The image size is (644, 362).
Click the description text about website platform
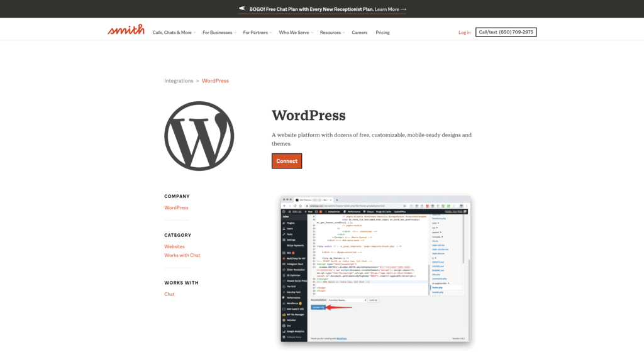pos(372,139)
